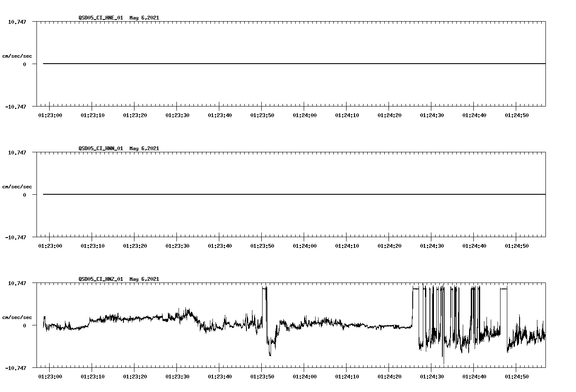Image resolution: width=576 pixels, height=392 pixels.
Task: Click the 01:24:00 time label under the top plot
Action: pos(305,114)
